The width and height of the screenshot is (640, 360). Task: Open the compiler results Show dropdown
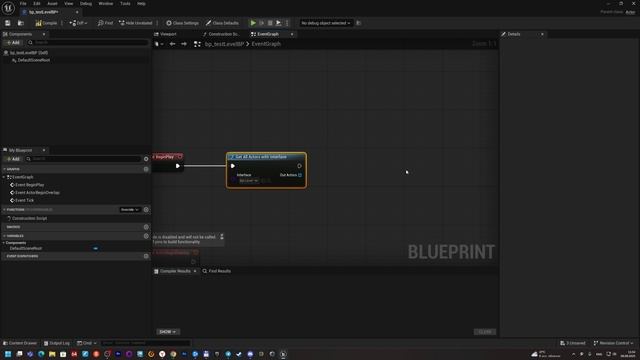click(x=168, y=332)
